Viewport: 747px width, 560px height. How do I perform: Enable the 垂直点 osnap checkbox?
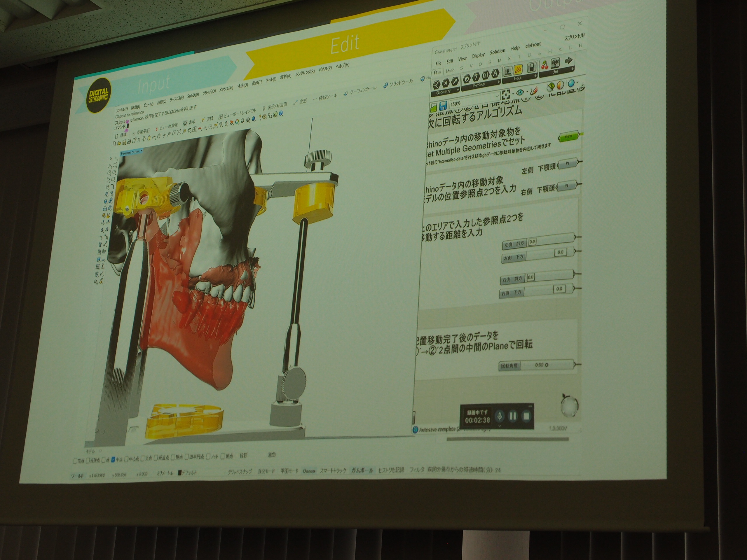click(x=156, y=458)
